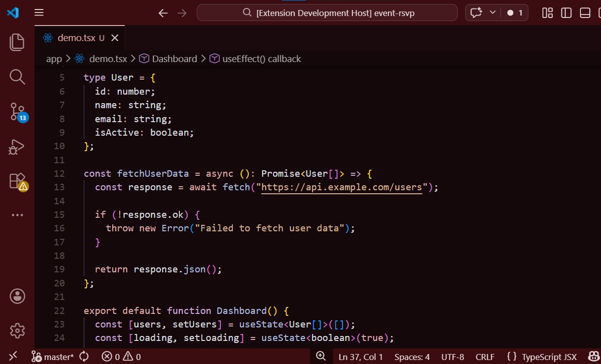Screen dimensions: 601x364
Task: Change line endings via CRLF
Action: click(x=485, y=356)
